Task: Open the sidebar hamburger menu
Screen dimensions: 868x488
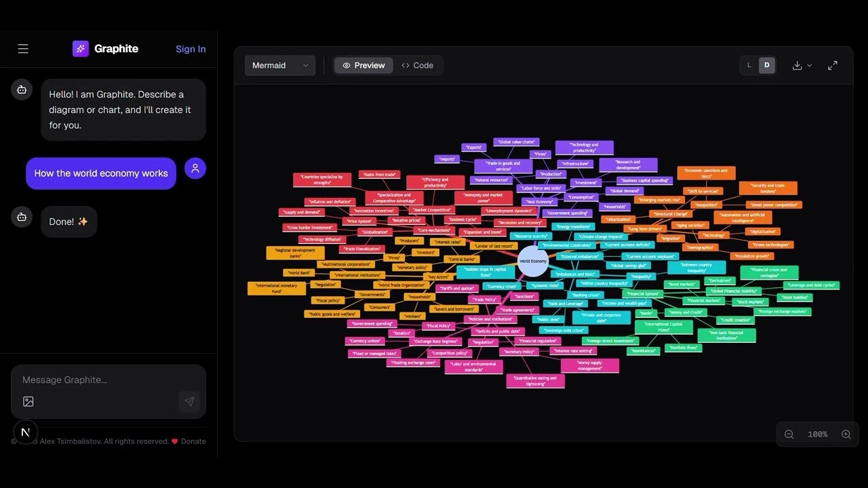Action: pyautogui.click(x=22, y=48)
